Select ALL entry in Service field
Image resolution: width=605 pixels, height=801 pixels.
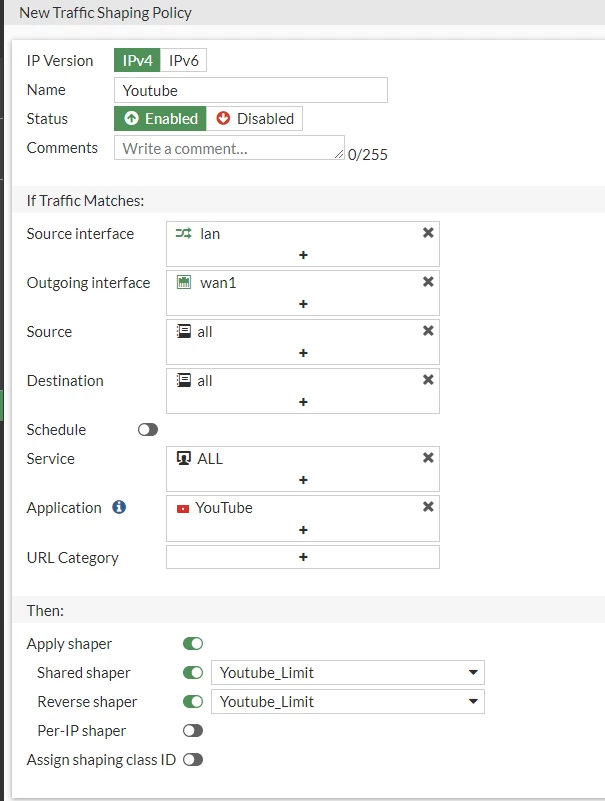pyautogui.click(x=210, y=459)
